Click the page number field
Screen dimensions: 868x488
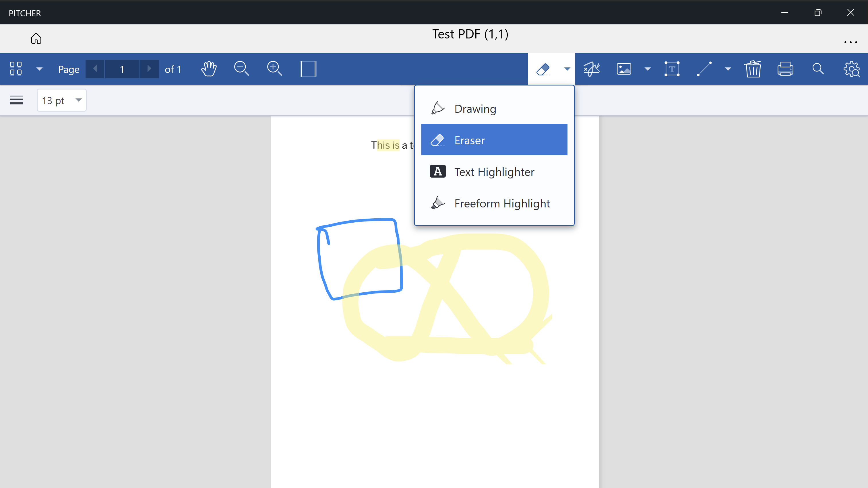[122, 69]
